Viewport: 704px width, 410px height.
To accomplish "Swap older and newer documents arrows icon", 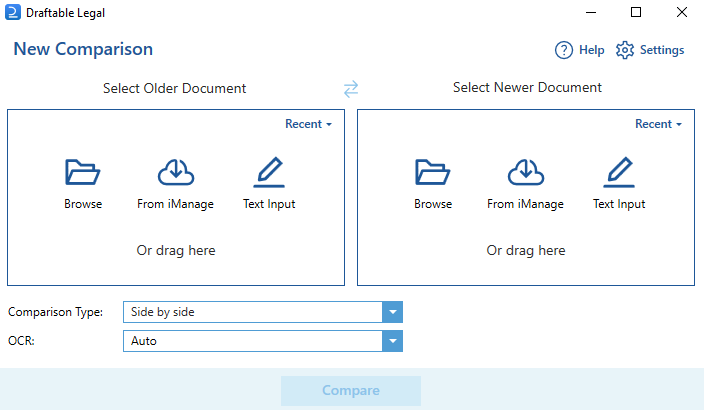I will (351, 88).
